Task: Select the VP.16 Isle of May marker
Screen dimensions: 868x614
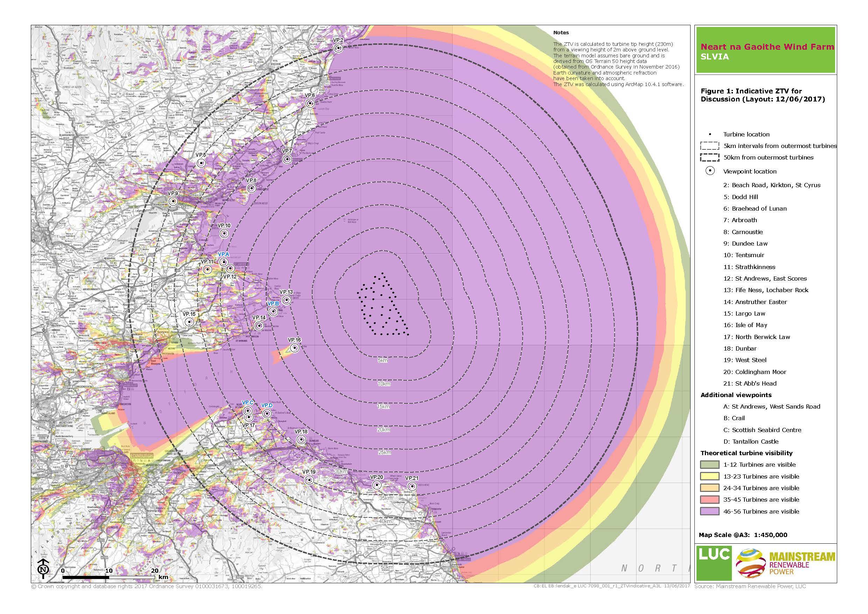Action: [294, 348]
